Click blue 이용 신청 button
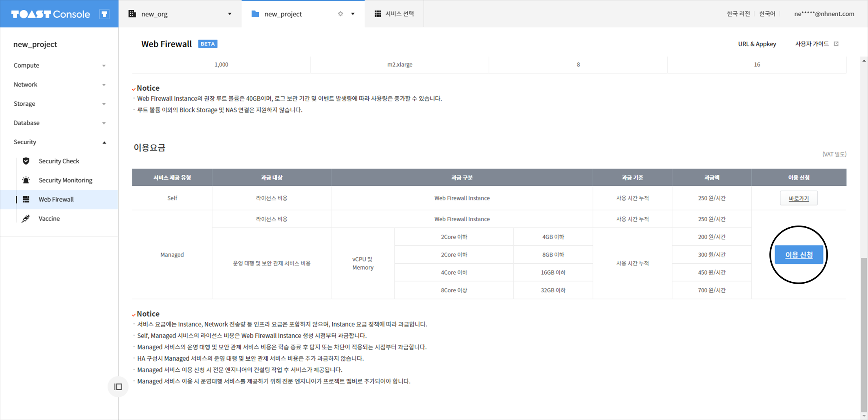868x420 pixels. click(x=799, y=255)
